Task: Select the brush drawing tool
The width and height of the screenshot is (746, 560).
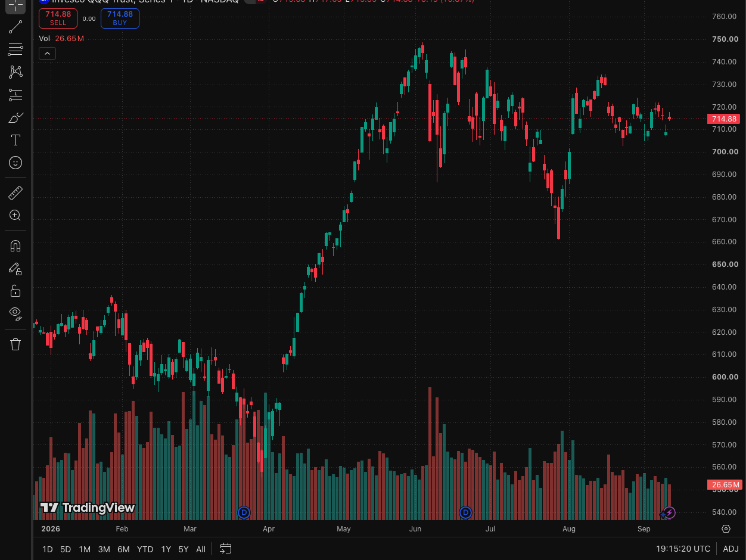Action: click(x=15, y=117)
